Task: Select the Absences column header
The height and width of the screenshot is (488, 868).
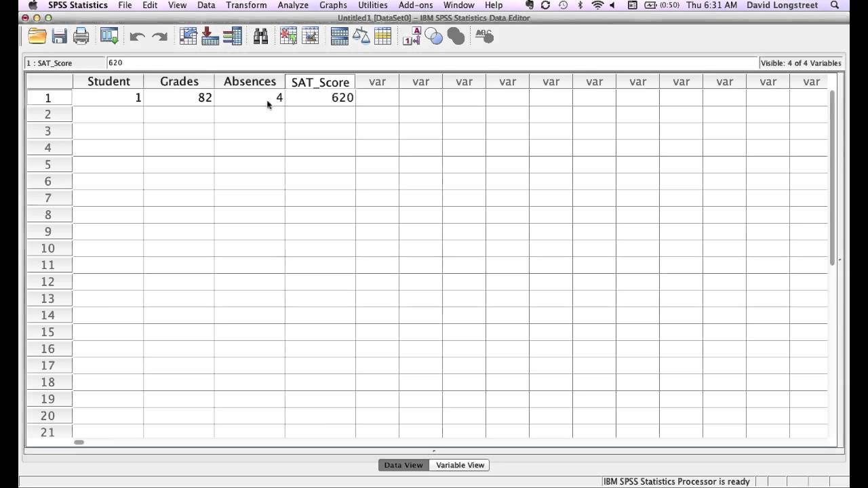Action: pos(250,81)
